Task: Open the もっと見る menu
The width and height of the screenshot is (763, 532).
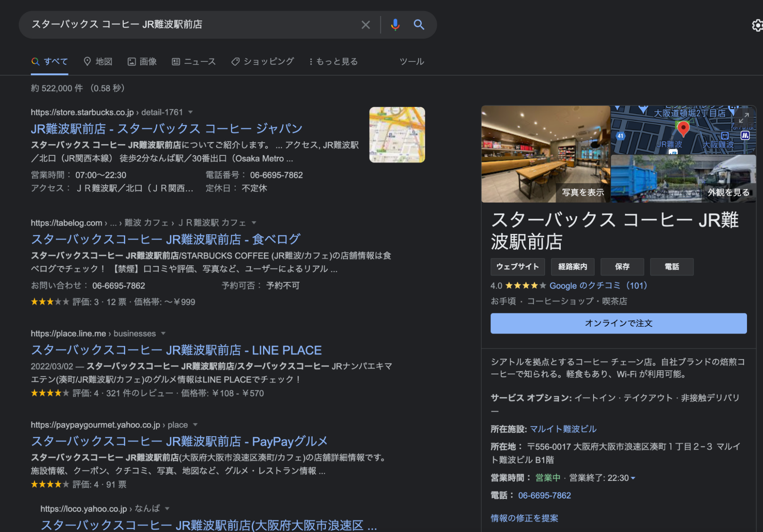Action: click(334, 61)
